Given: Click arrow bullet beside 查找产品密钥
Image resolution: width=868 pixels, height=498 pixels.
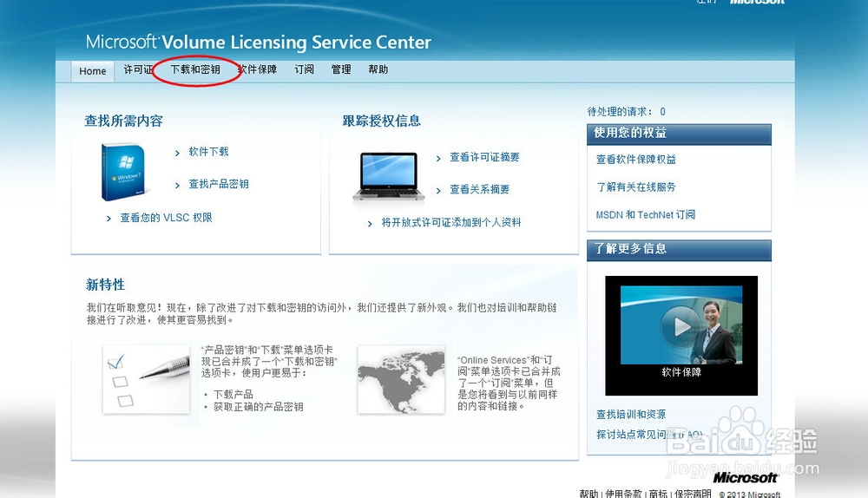Looking at the screenshot, I should [x=177, y=186].
